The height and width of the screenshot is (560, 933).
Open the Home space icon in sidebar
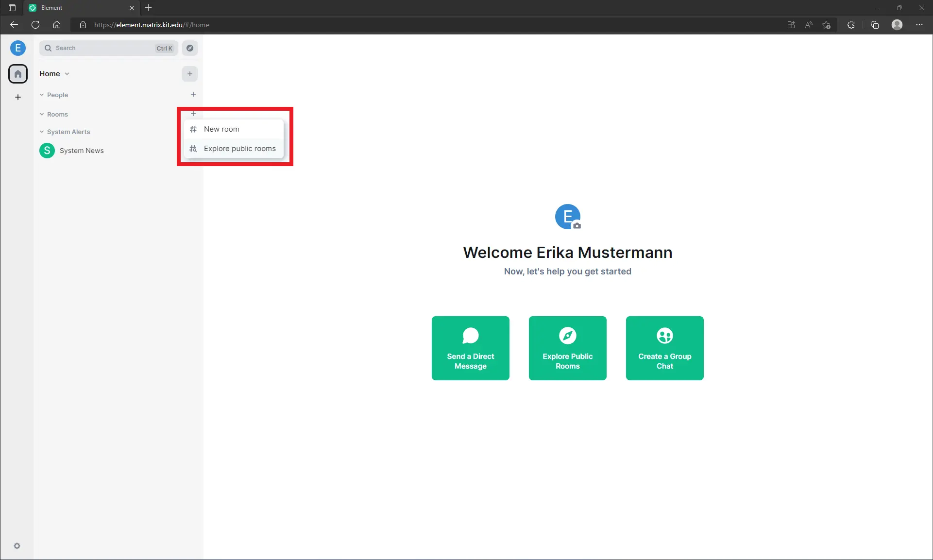(18, 74)
